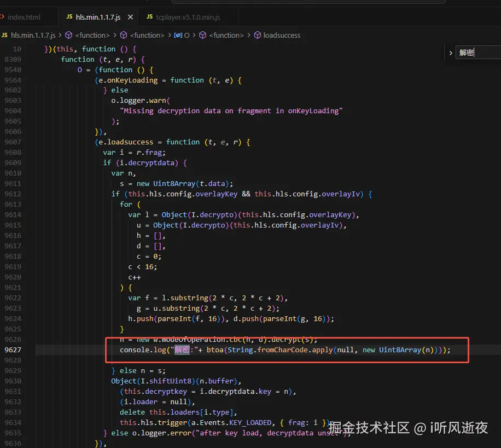
Task: Click 'O = (function () {' on line 9540
Action: 115,69
